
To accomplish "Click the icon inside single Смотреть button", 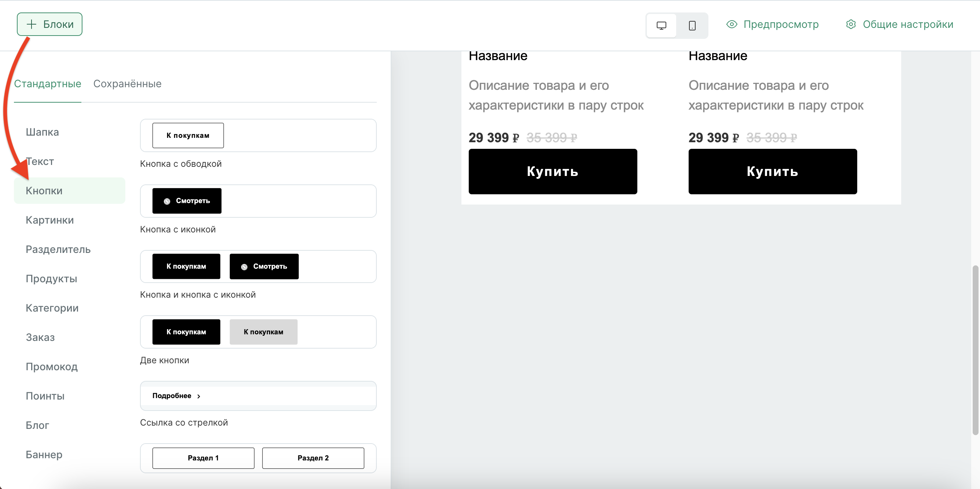I will [167, 201].
